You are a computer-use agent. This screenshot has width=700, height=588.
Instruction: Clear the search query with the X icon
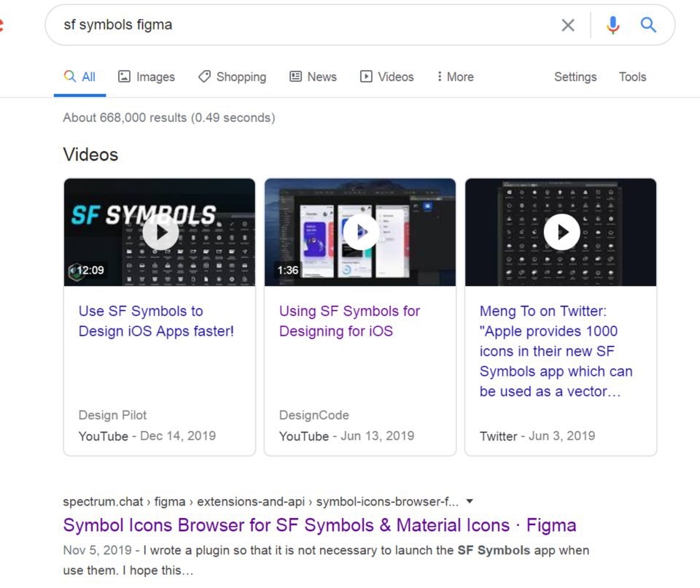(568, 25)
